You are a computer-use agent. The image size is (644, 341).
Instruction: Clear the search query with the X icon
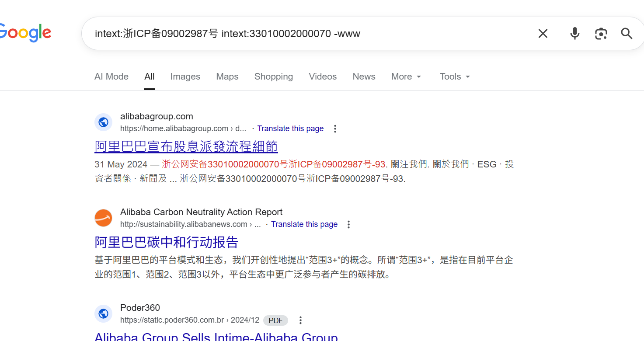pos(543,33)
